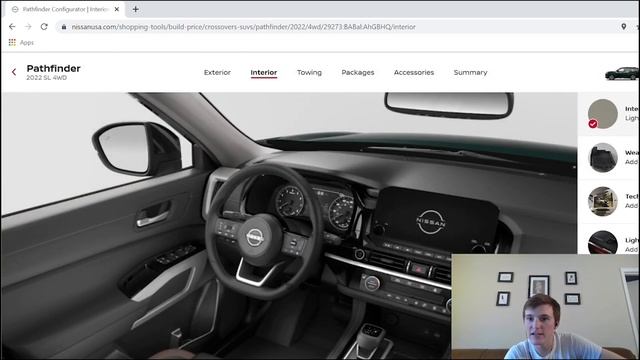
Task: Click the lock icon in address bar
Action: [x=64, y=27]
